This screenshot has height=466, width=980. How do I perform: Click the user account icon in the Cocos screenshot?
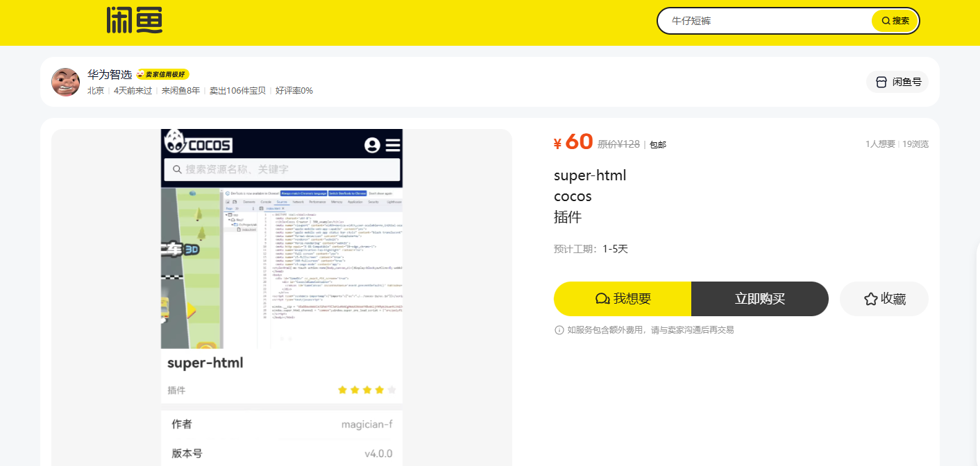(x=372, y=145)
